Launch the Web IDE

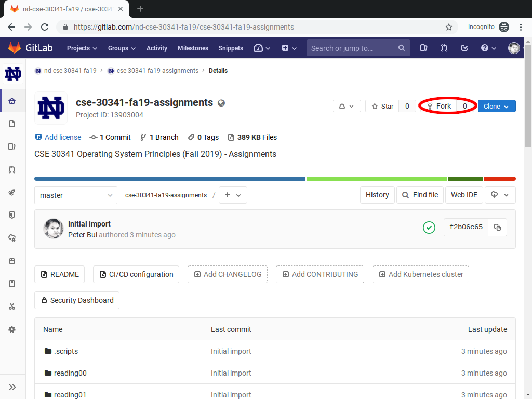[x=464, y=195]
